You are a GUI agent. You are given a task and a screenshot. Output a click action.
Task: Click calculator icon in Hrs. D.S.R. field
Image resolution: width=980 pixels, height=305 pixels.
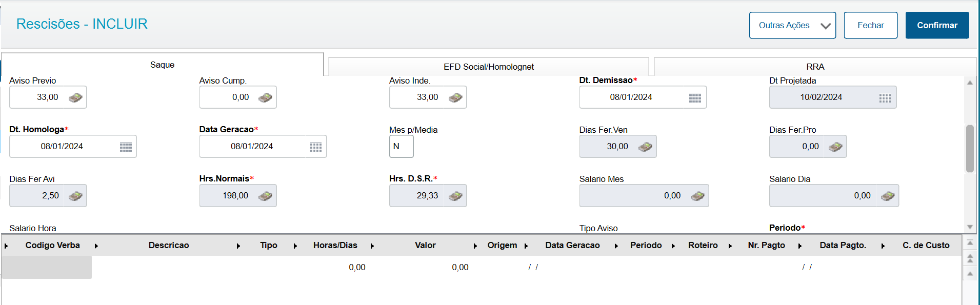455,196
